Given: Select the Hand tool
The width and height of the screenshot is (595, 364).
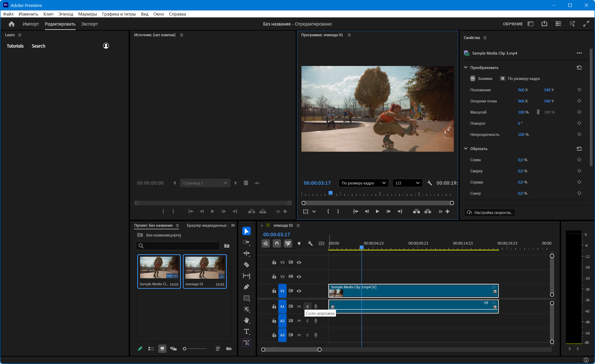Looking at the screenshot, I should tap(246, 320).
